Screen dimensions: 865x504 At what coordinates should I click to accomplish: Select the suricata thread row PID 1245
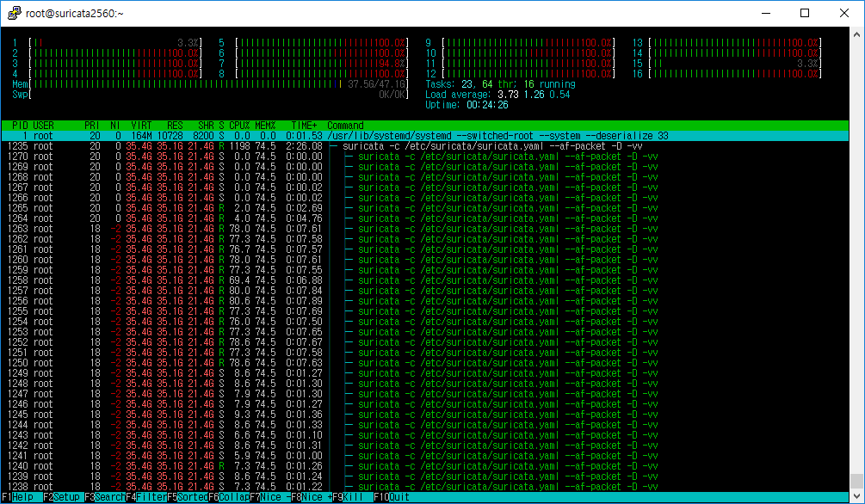click(x=425, y=415)
